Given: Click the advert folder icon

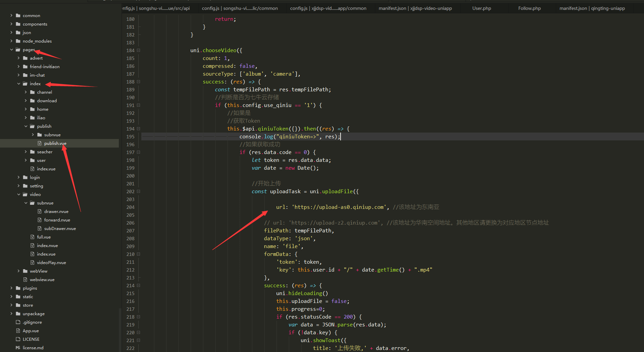Looking at the screenshot, I should pyautogui.click(x=25, y=58).
